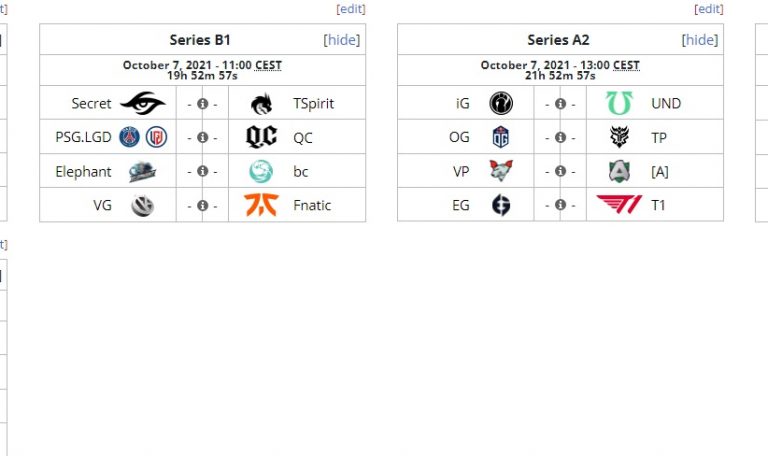The width and height of the screenshot is (768, 456).
Task: Click the edit link above Series A2
Action: (709, 9)
